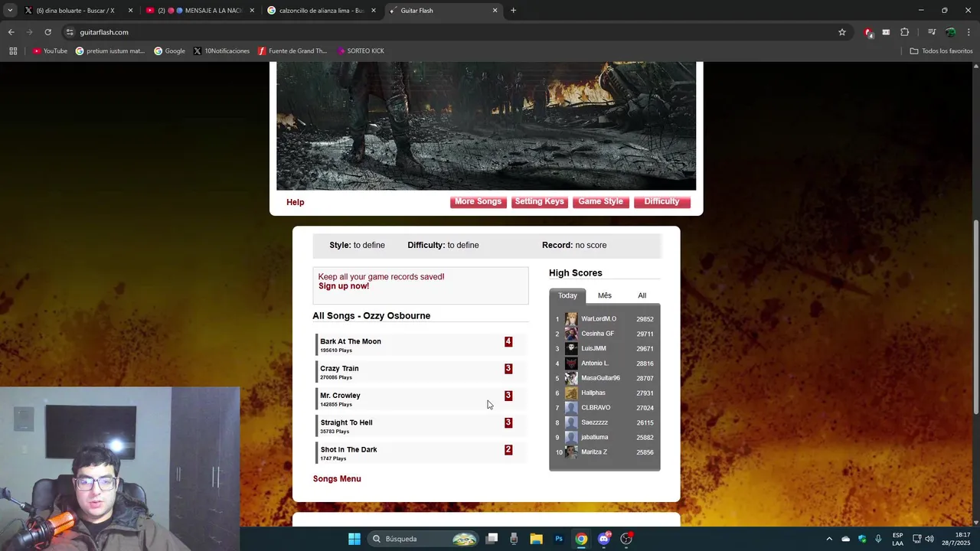
Task: Open the Google bookmark
Action: pyautogui.click(x=169, y=51)
